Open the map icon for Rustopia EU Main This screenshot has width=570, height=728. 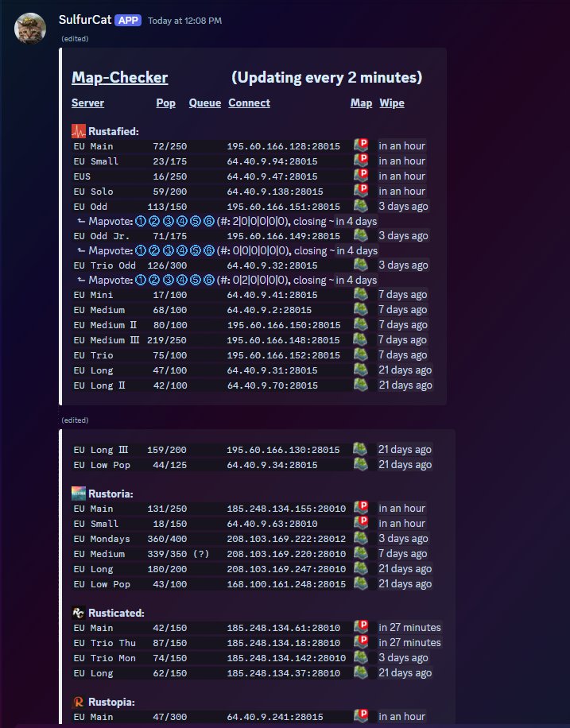pyautogui.click(x=361, y=715)
